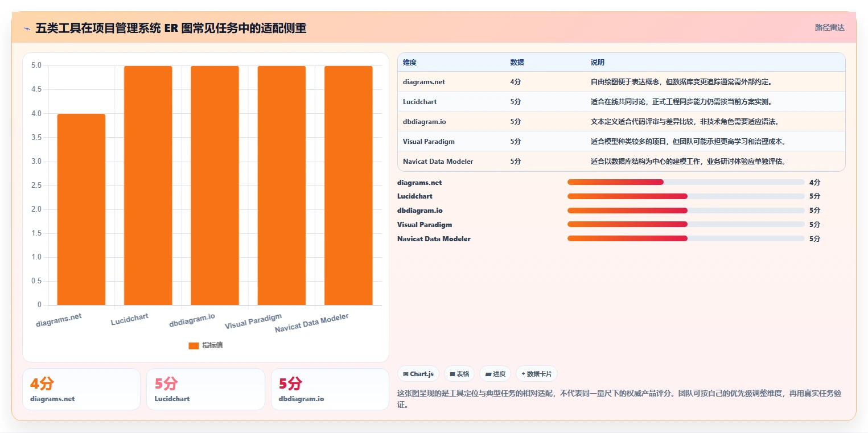
Task: Click the footnote text starting 这张图呈现的是
Action: point(619,399)
